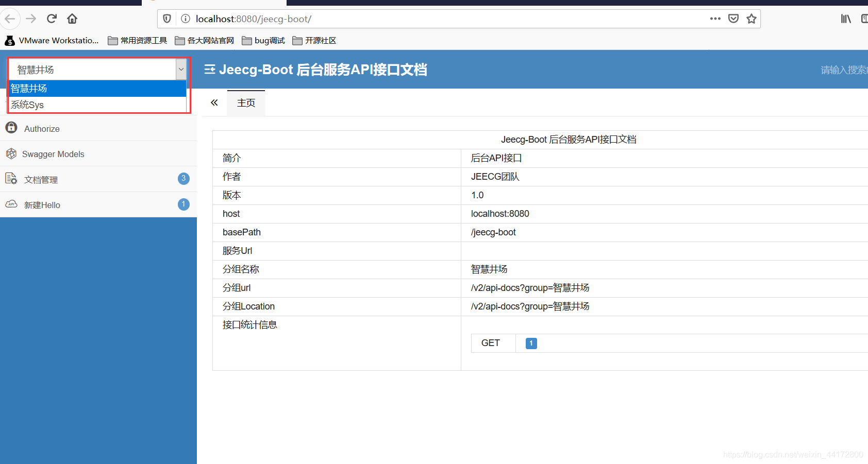
Task: Expand the 文档管理 menu
Action: pos(98,179)
